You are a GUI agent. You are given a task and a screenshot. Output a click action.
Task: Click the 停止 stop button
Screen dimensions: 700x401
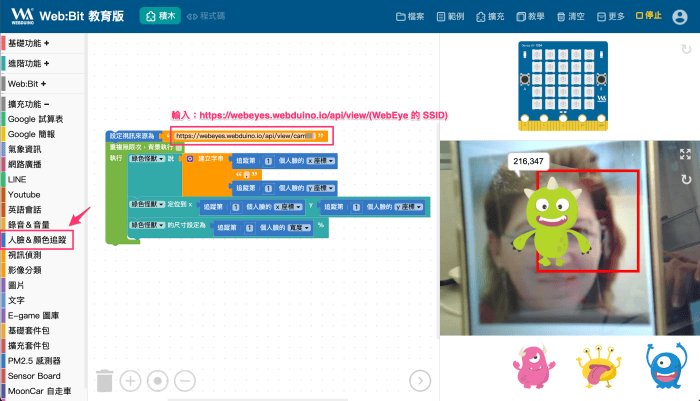pos(649,16)
